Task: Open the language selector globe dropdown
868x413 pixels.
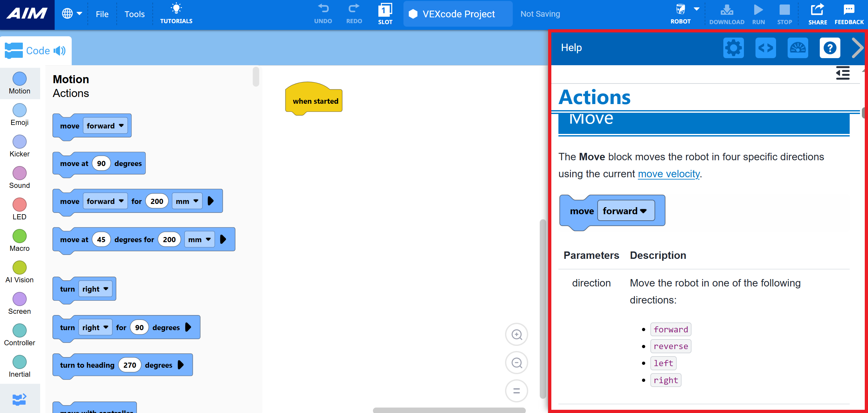Action: [71, 13]
